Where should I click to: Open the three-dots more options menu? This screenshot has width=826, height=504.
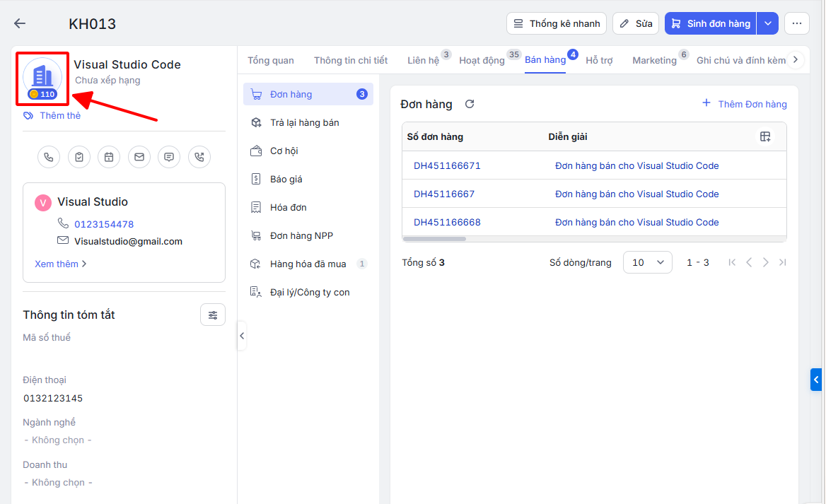[x=796, y=23]
